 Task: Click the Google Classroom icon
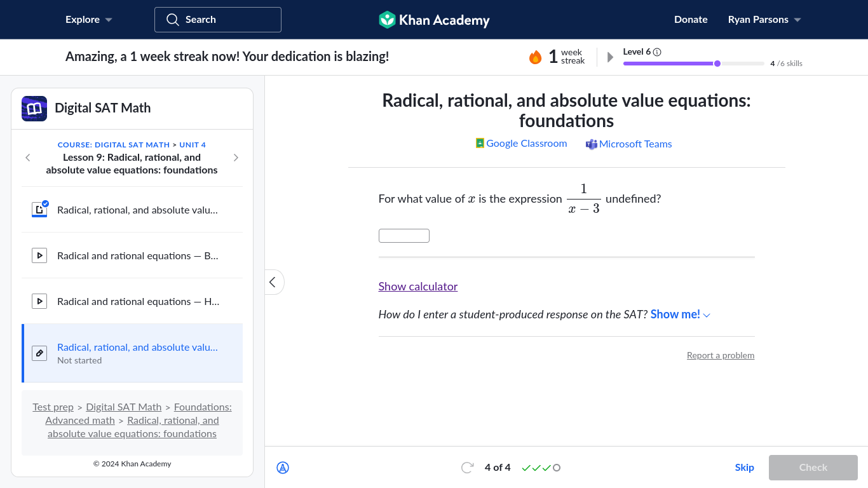pyautogui.click(x=480, y=144)
